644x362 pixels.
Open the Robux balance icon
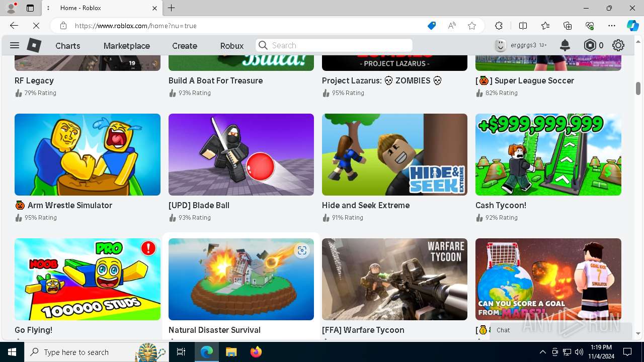tap(590, 46)
